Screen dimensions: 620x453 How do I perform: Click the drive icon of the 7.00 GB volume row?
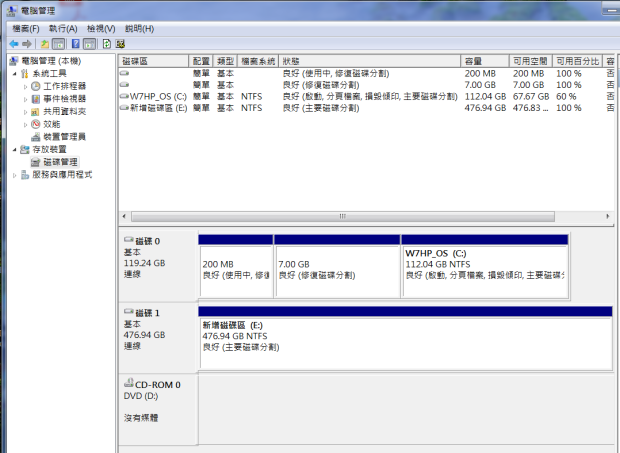[125, 85]
